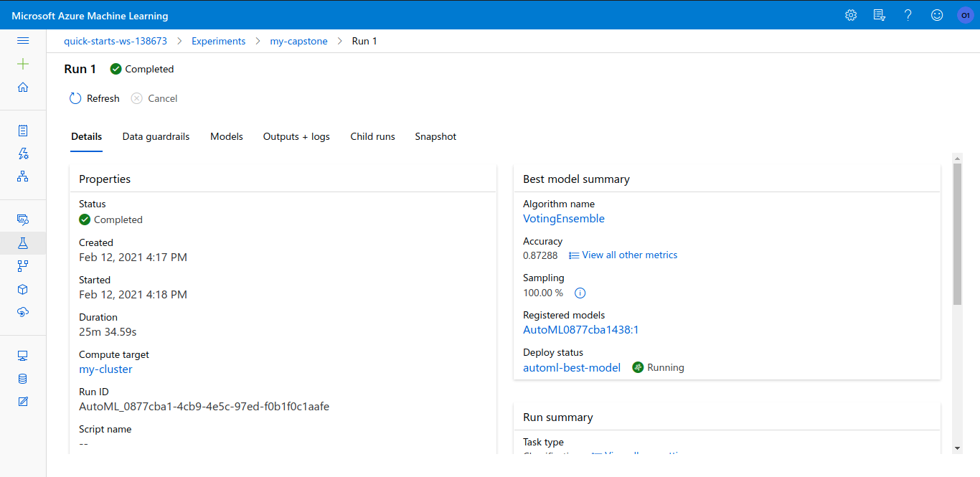The width and height of the screenshot is (980, 477).
Task: Click the Sampling info icon
Action: click(581, 293)
